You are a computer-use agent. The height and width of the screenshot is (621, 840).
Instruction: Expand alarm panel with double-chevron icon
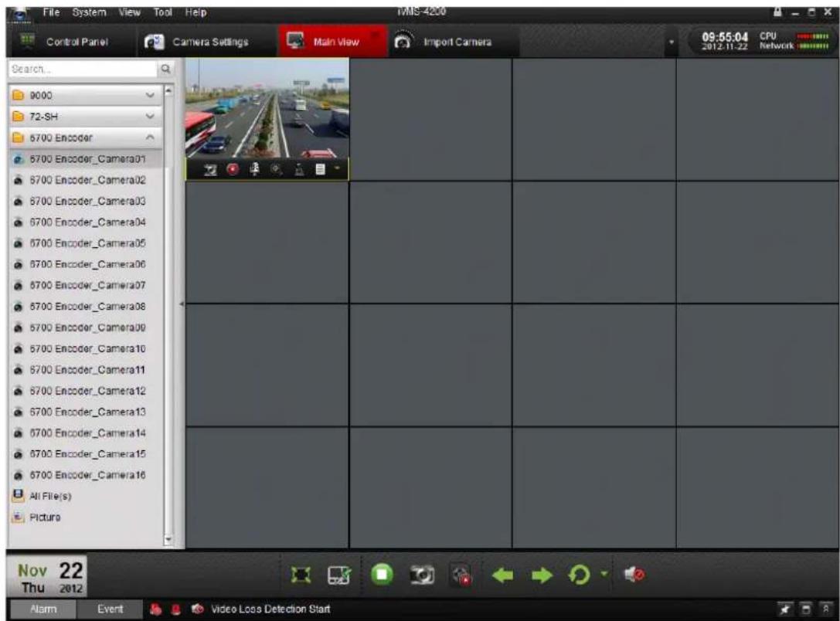click(x=825, y=609)
